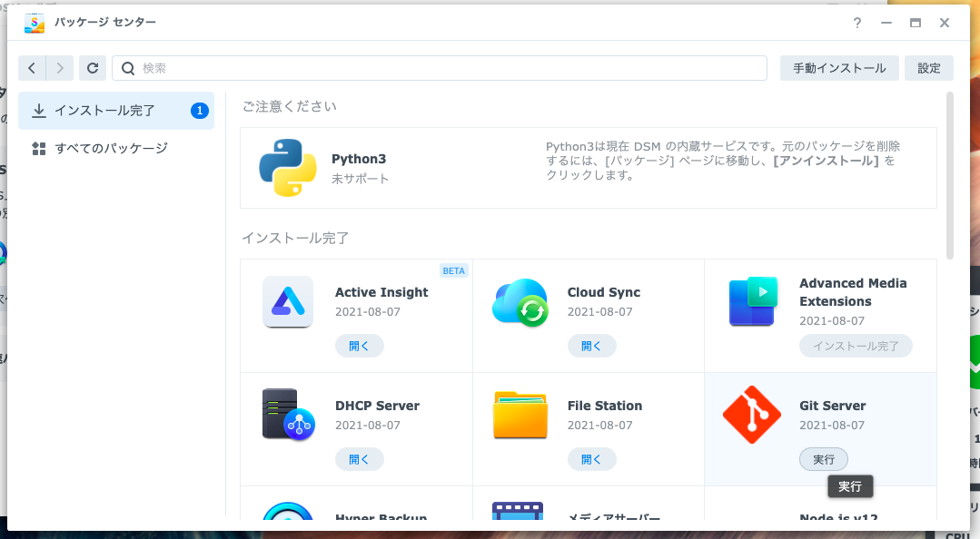Click the Package Center app icon in title bar

click(35, 23)
